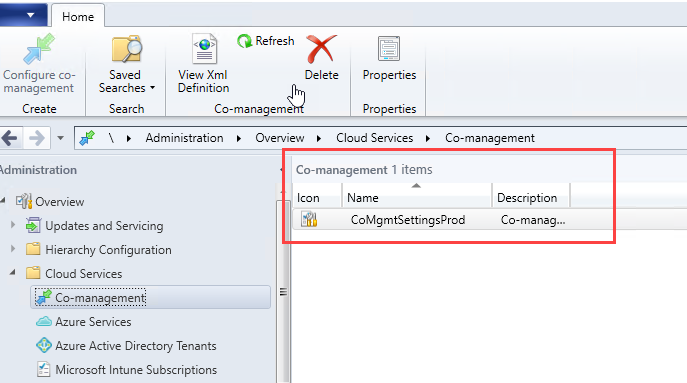The image size is (687, 383).
Task: Click the Overview tree node icon
Action: (24, 202)
